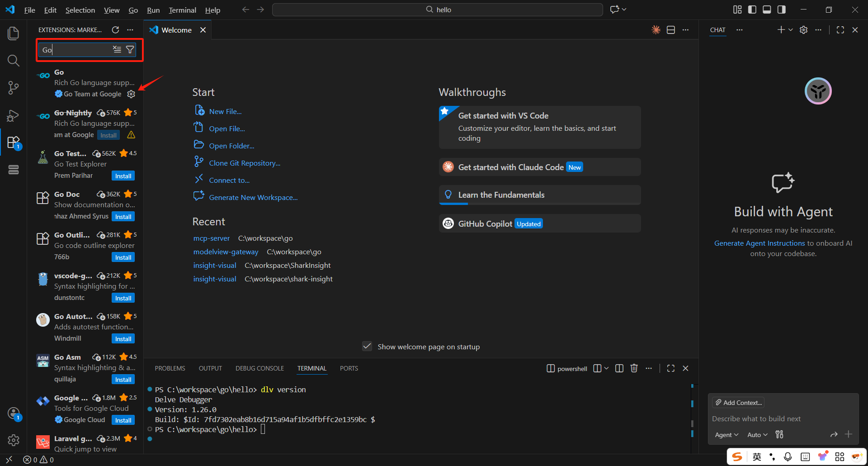Switch to the PROBLEMS panel tab
Screen dimensions: 868x466
170,368
